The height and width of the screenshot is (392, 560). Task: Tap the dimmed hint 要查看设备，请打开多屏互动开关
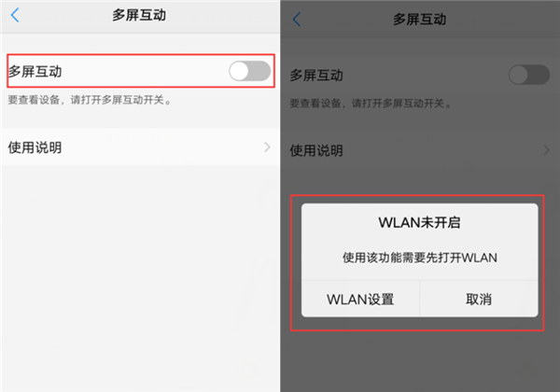(371, 104)
